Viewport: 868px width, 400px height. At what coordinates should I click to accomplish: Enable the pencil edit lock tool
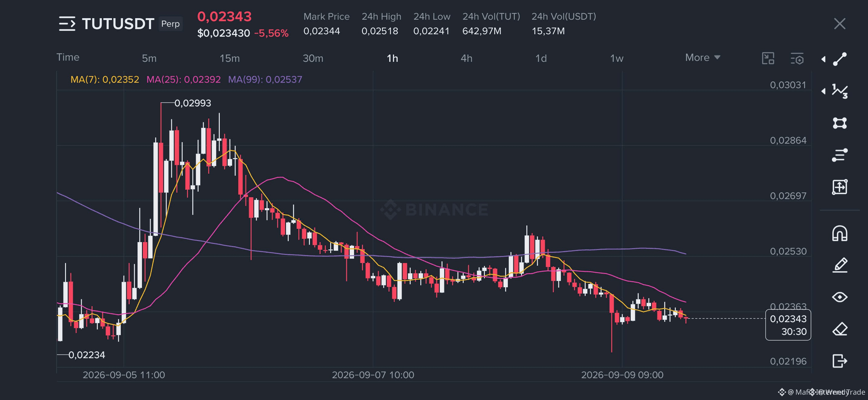[840, 265]
